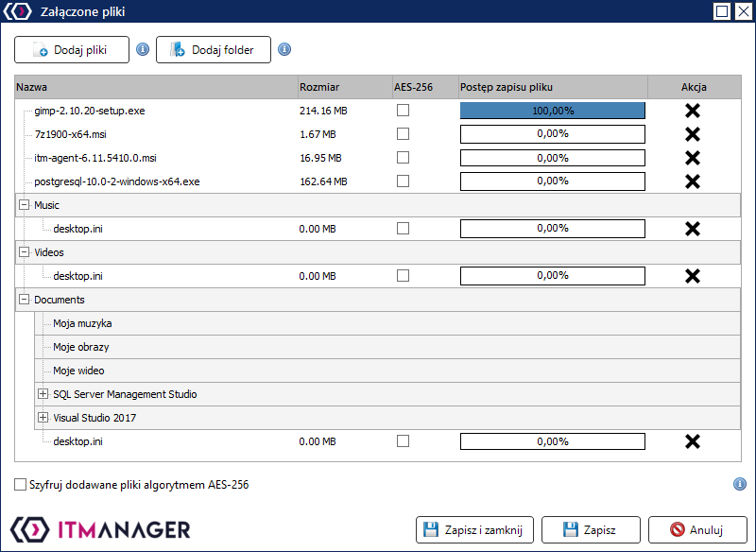Screen dimensions: 756x552
Task: Click the Dodaj folder button
Action: coord(214,50)
